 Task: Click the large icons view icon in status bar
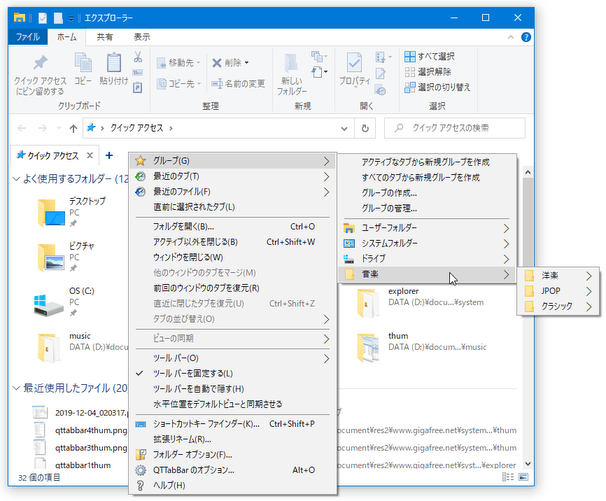[x=523, y=477]
